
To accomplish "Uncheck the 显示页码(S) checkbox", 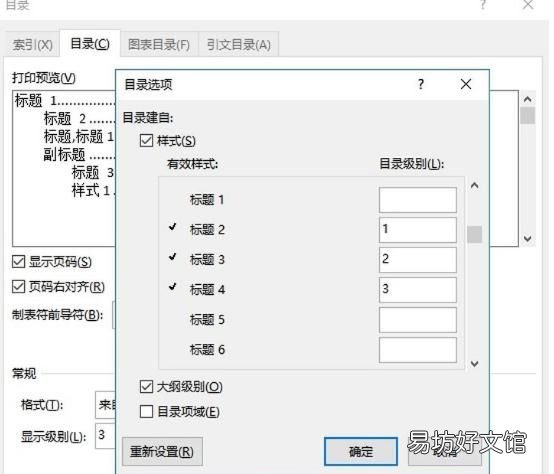I will click(18, 262).
